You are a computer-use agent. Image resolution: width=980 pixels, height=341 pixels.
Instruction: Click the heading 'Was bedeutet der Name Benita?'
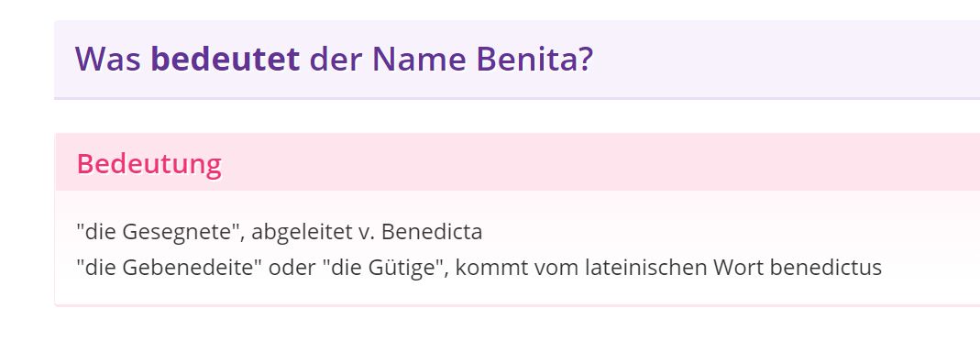pos(334,59)
